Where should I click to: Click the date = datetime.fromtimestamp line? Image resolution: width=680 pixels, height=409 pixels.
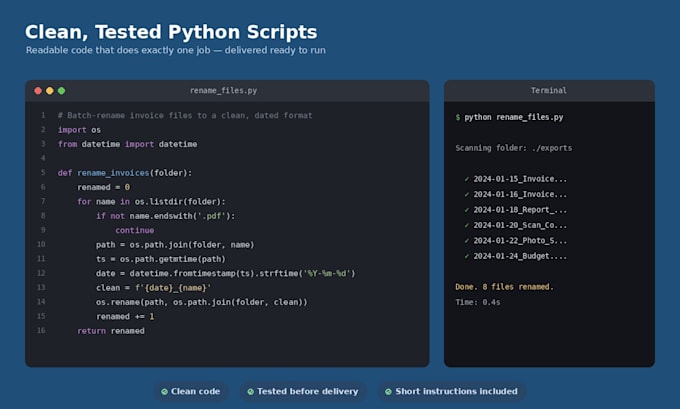click(x=226, y=273)
